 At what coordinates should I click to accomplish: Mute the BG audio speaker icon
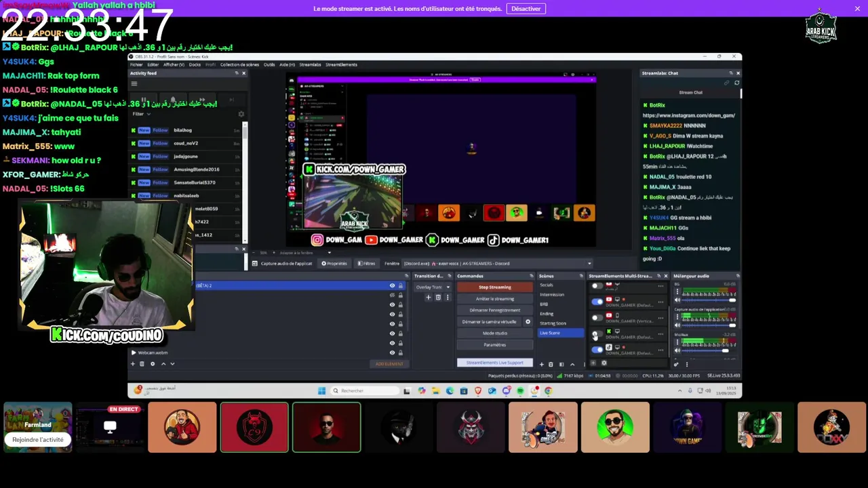pyautogui.click(x=677, y=300)
